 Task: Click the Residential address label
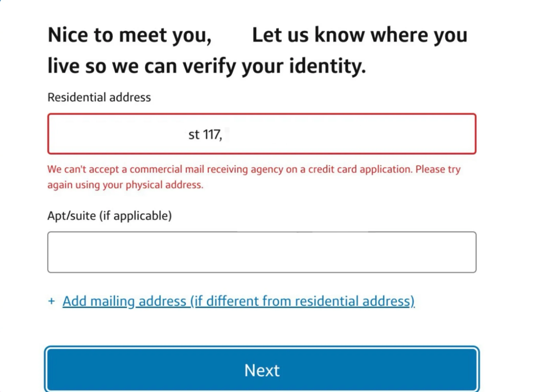(x=99, y=97)
